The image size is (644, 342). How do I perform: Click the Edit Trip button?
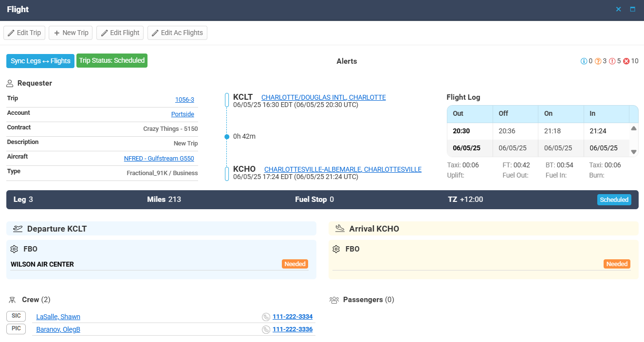tap(24, 33)
